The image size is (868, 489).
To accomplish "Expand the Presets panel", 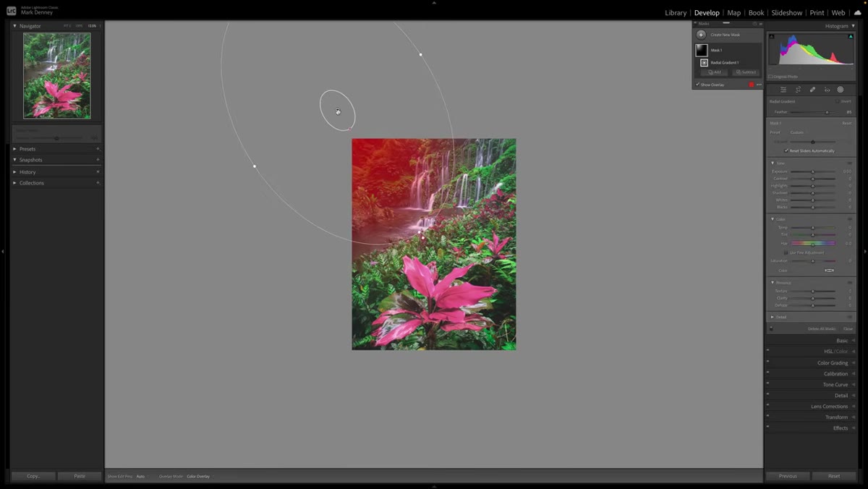I will 14,149.
